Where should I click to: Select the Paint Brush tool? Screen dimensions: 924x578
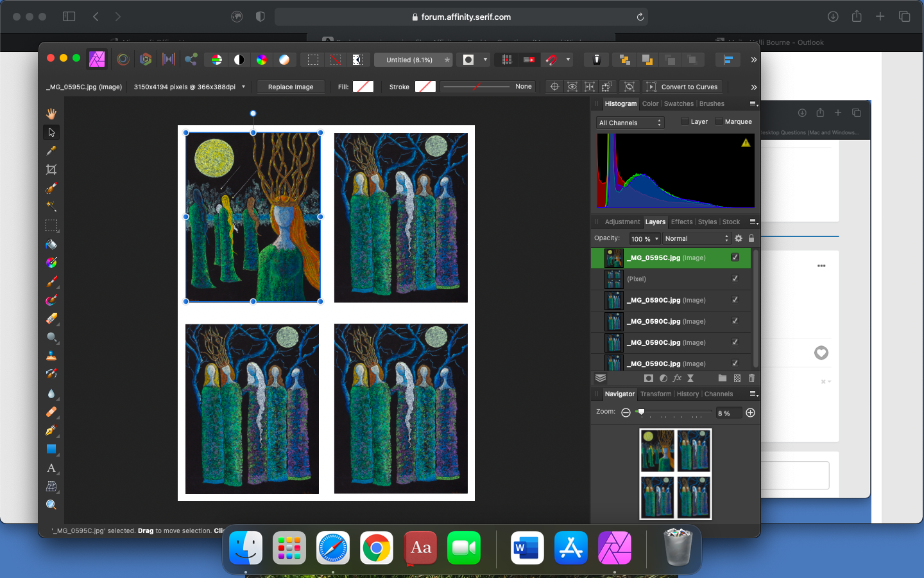click(51, 281)
